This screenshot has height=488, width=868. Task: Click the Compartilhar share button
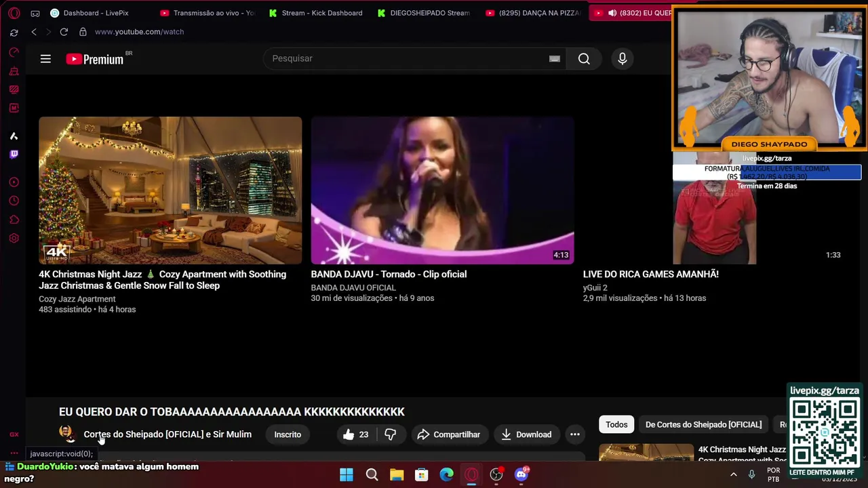point(448,434)
